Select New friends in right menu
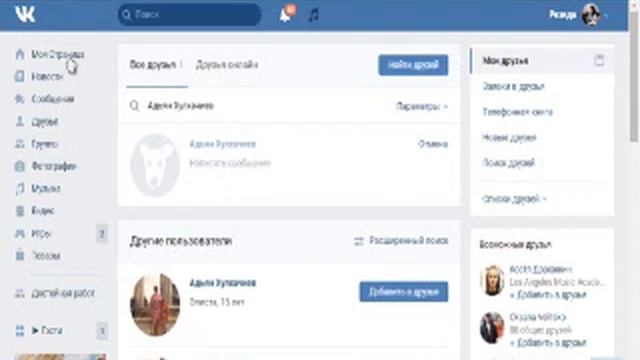640x360 pixels. (x=509, y=138)
